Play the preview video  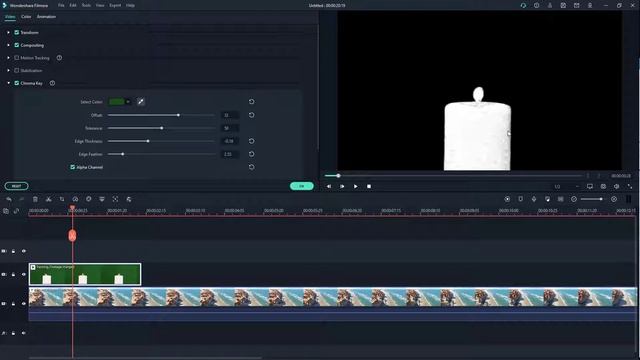[356, 187]
